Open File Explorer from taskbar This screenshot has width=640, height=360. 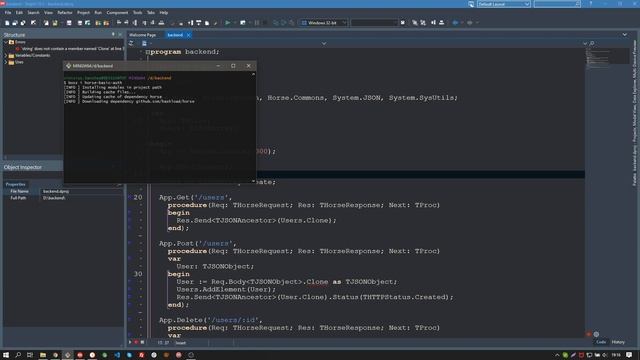coord(42,355)
